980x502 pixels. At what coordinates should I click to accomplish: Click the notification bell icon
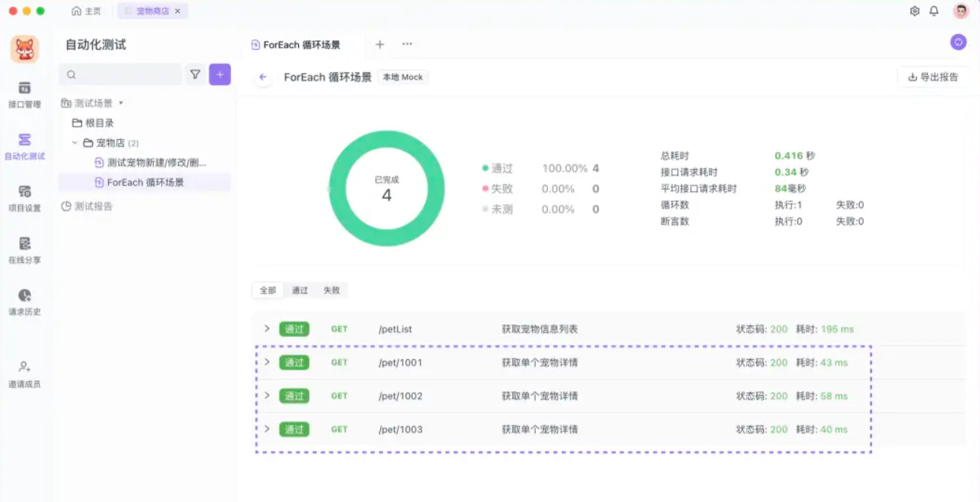coord(934,12)
